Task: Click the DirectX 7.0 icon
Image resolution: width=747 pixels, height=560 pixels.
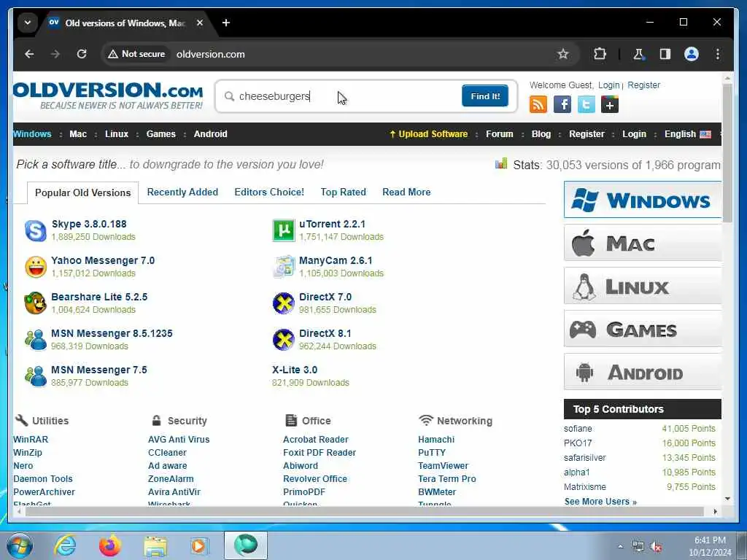Action: (284, 303)
